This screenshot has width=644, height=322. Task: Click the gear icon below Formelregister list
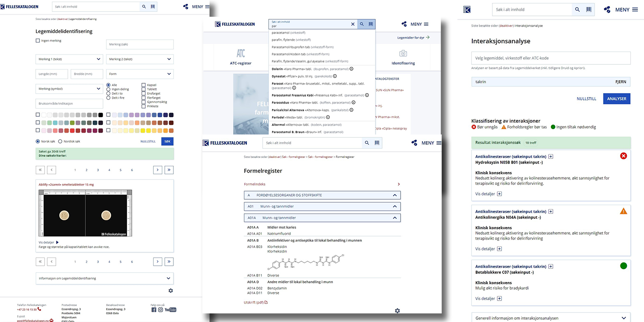[x=397, y=310]
